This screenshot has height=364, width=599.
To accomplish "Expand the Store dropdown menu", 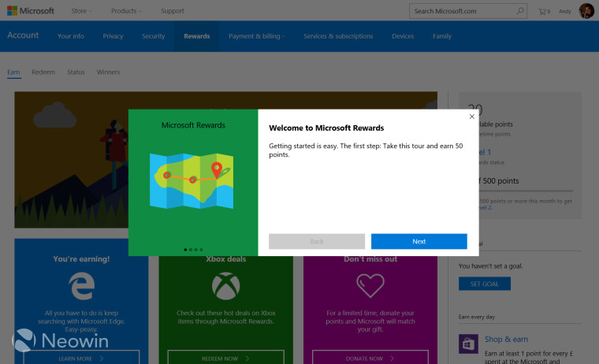I will (x=81, y=11).
